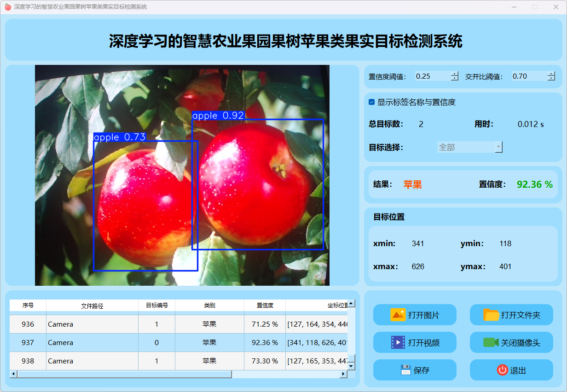Image resolution: width=567 pixels, height=392 pixels.
Task: Click the 71.25 % confidence cell
Action: point(265,324)
